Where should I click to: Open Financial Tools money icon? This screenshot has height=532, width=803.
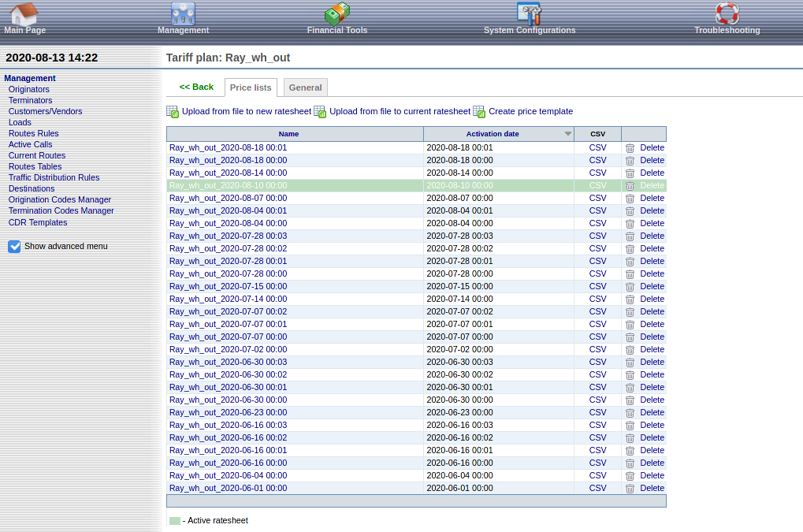tap(336, 14)
